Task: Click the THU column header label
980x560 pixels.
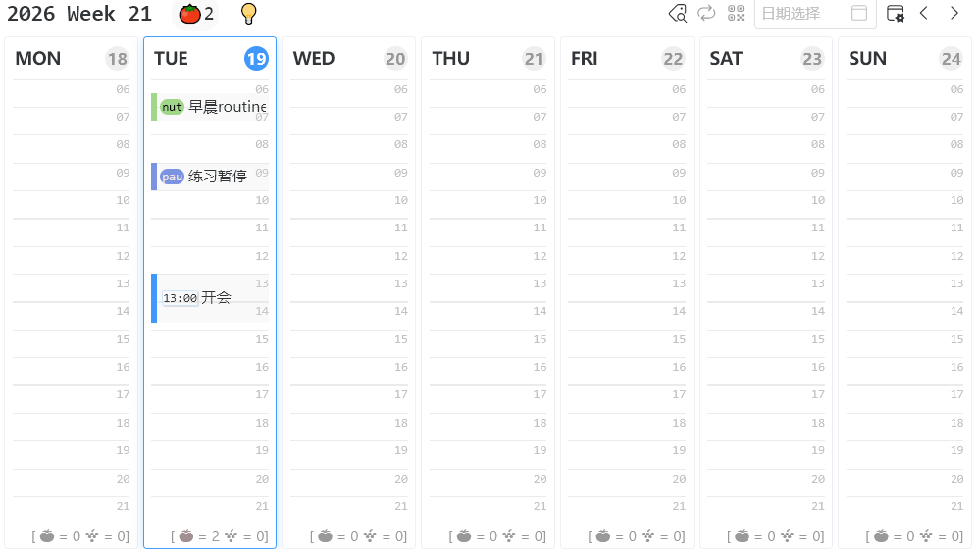Action: (x=450, y=59)
